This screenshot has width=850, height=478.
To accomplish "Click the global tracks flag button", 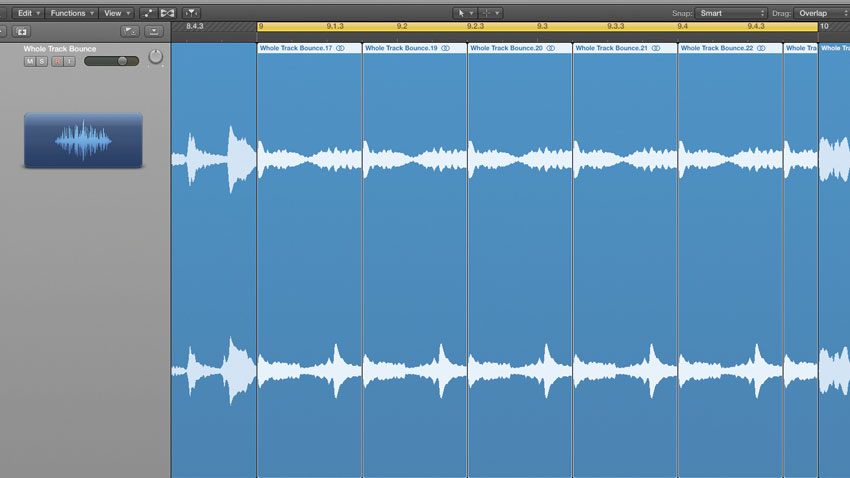I will (x=130, y=31).
